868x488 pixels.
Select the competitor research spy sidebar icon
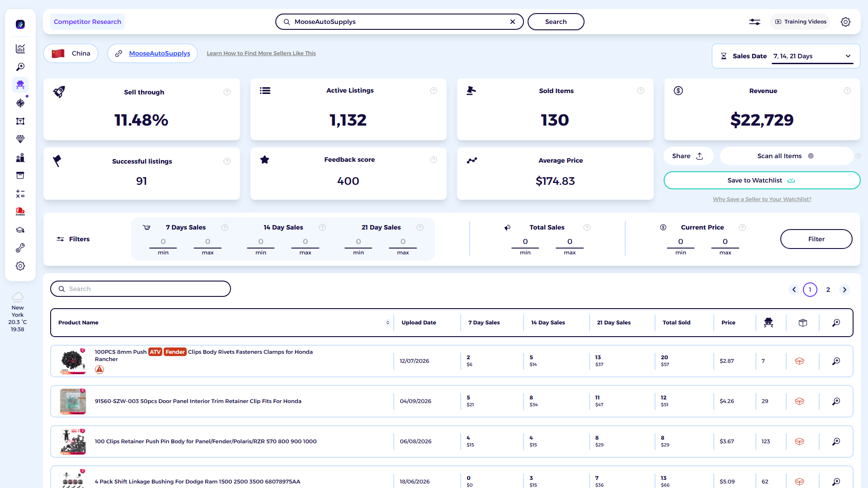(x=20, y=84)
